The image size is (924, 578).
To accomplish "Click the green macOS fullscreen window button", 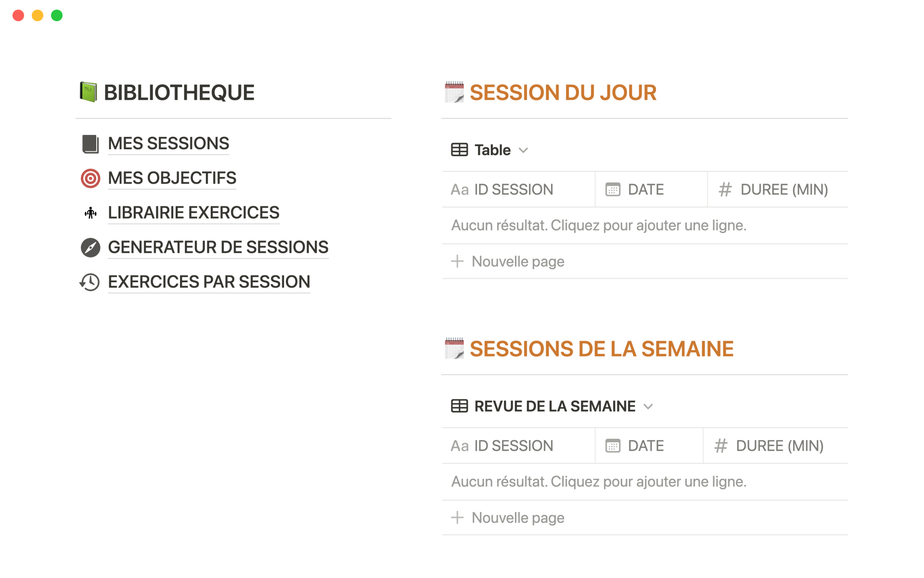I will [57, 15].
